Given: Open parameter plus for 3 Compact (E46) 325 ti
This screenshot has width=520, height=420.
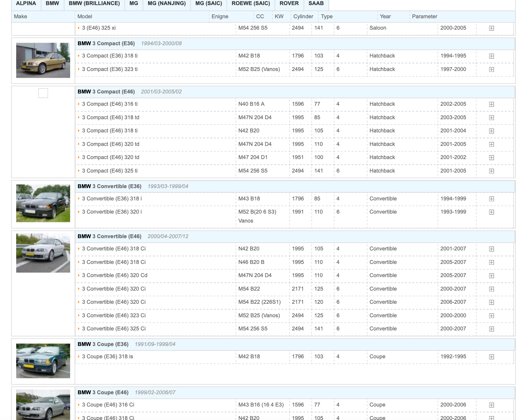Looking at the screenshot, I should click(491, 171).
